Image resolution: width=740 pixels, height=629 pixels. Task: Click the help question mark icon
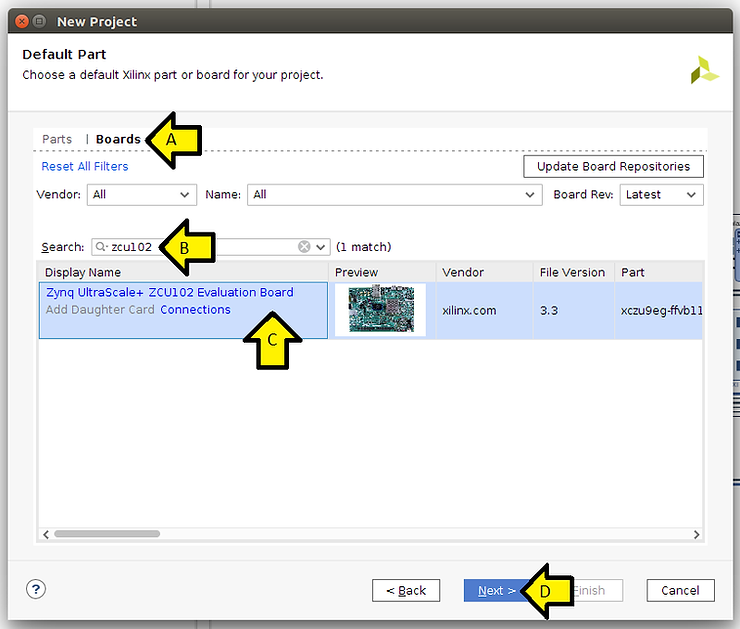pyautogui.click(x=37, y=589)
